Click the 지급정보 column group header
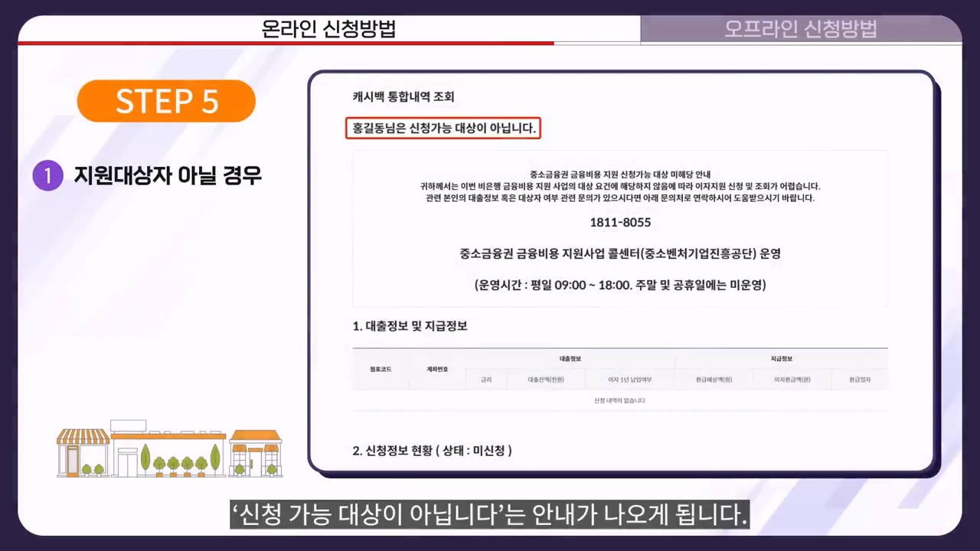This screenshot has width=980, height=551. coord(780,358)
